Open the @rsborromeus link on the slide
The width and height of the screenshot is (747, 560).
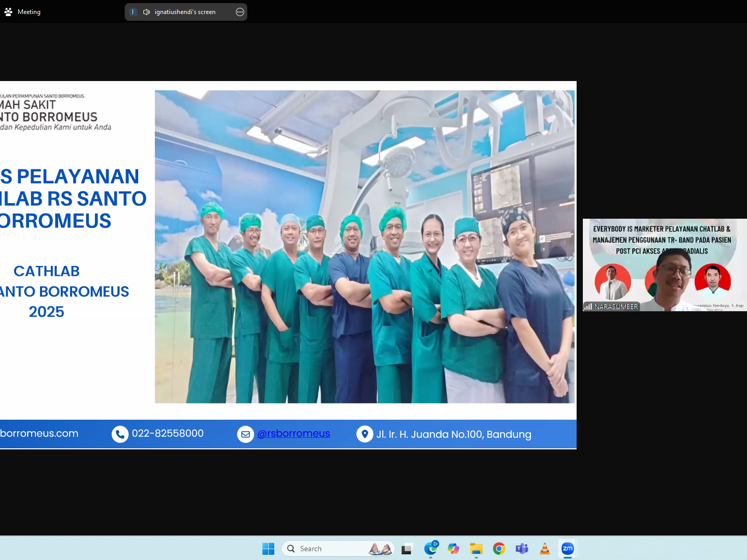[294, 433]
